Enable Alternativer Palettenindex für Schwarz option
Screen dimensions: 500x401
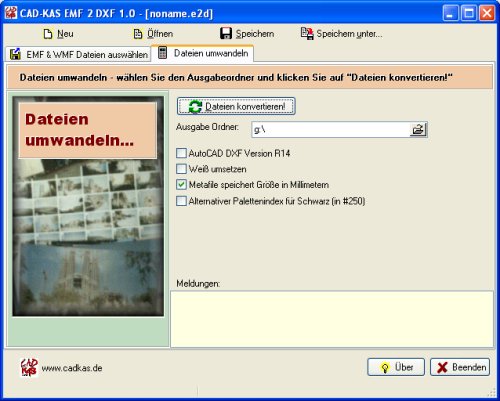181,201
